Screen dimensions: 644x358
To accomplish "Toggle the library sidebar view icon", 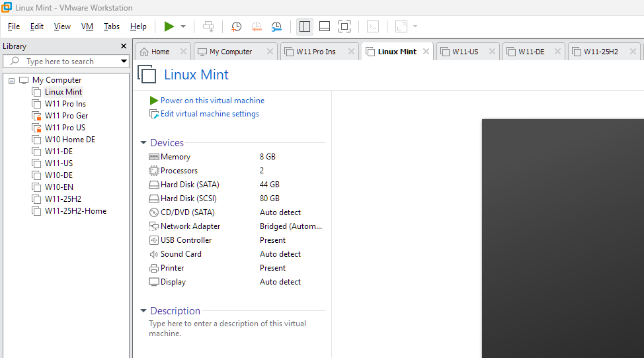I will tap(305, 26).
